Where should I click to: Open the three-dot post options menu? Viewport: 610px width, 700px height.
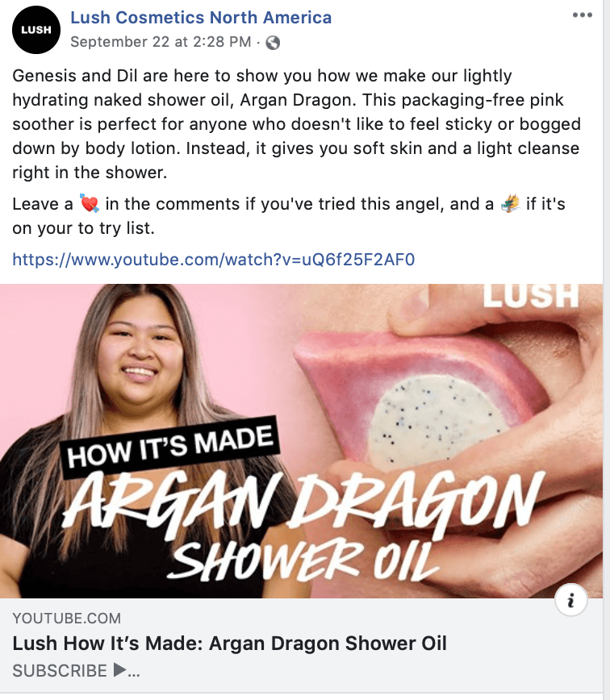[583, 15]
